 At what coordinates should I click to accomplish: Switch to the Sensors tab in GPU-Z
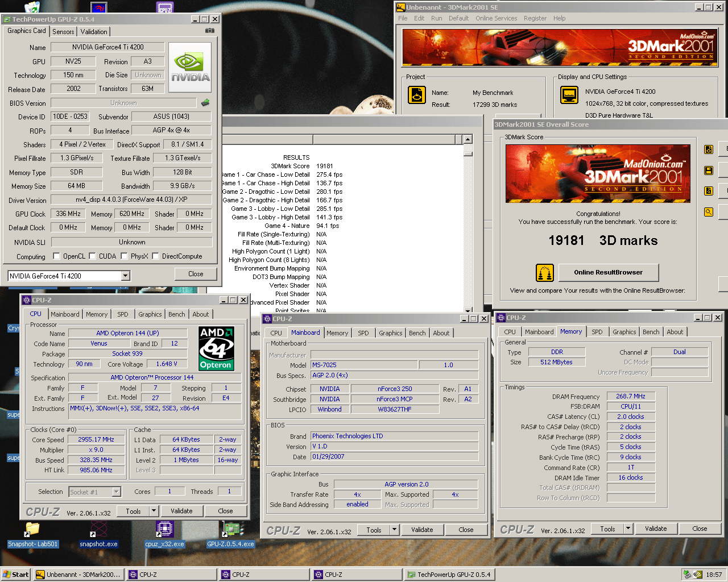[63, 32]
